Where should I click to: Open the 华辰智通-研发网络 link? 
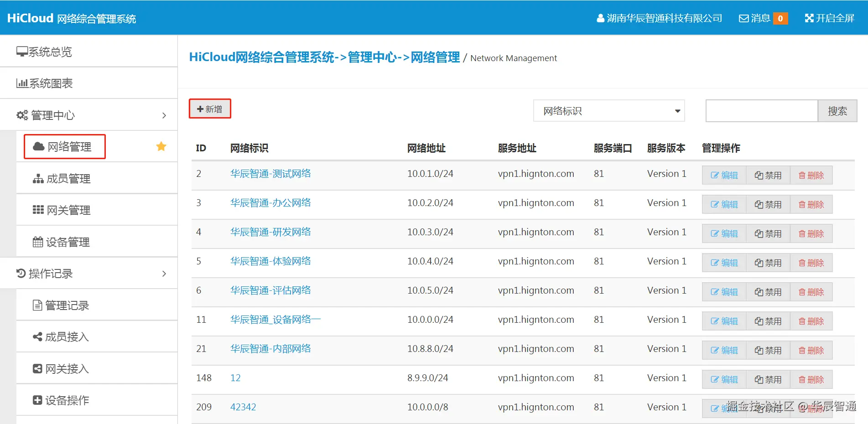[x=270, y=232]
